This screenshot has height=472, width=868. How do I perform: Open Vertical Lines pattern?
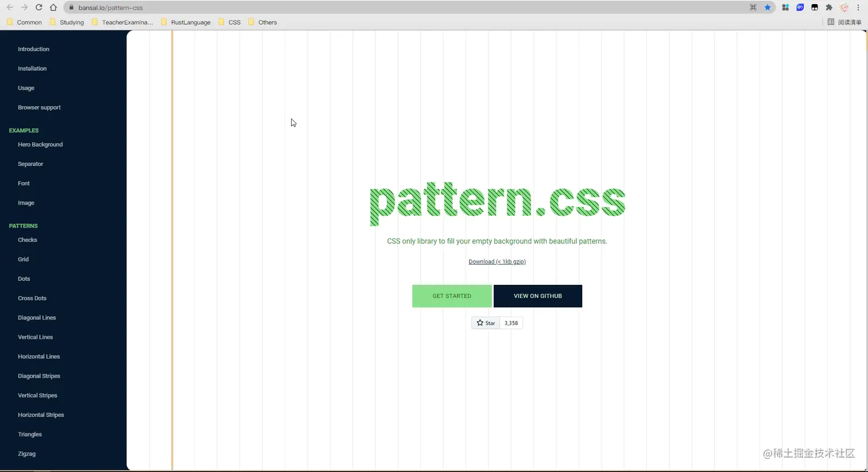[35, 338]
